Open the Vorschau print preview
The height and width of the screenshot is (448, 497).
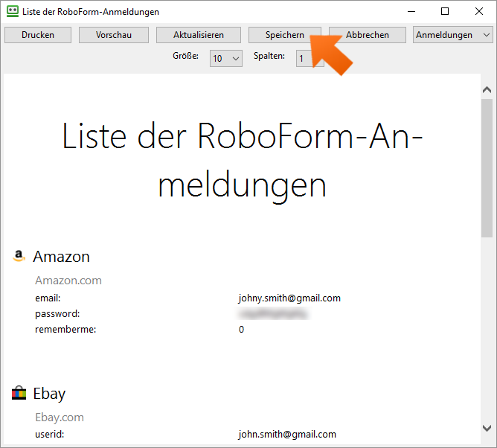click(114, 35)
